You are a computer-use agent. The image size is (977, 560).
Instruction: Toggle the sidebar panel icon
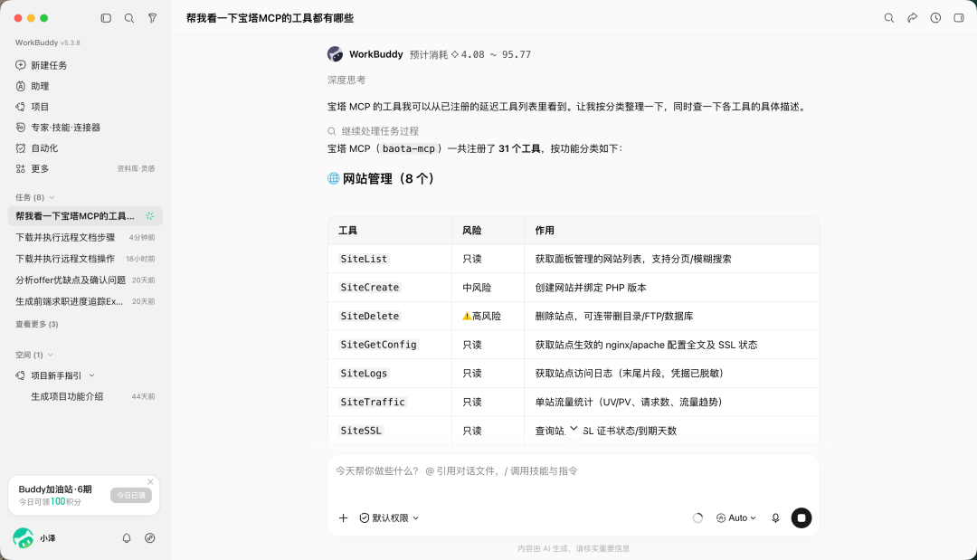pos(106,18)
